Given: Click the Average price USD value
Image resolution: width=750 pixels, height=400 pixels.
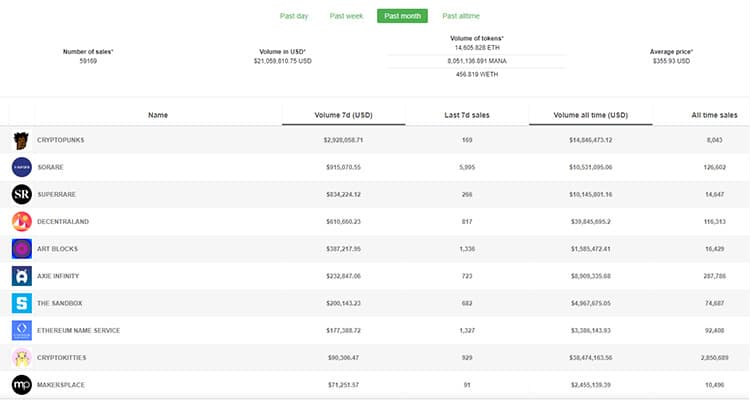Looking at the screenshot, I should [671, 61].
